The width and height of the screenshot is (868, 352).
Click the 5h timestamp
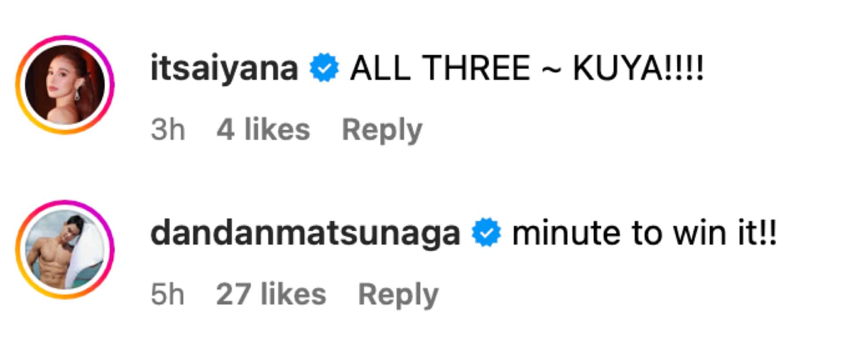(168, 295)
